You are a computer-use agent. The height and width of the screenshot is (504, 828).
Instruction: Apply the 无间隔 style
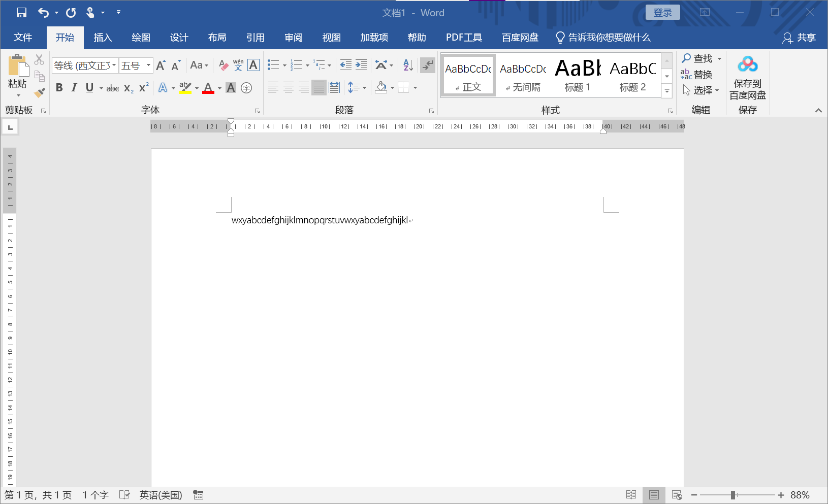pyautogui.click(x=523, y=75)
